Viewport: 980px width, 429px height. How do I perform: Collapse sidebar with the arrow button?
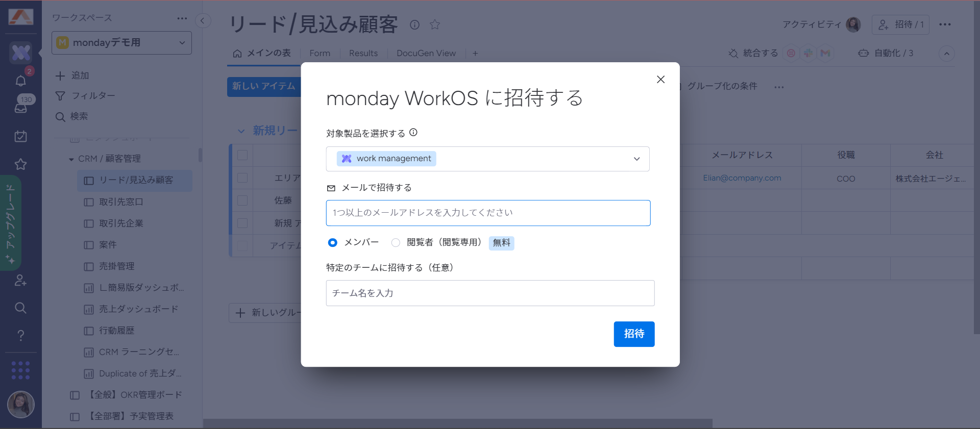[x=203, y=20]
